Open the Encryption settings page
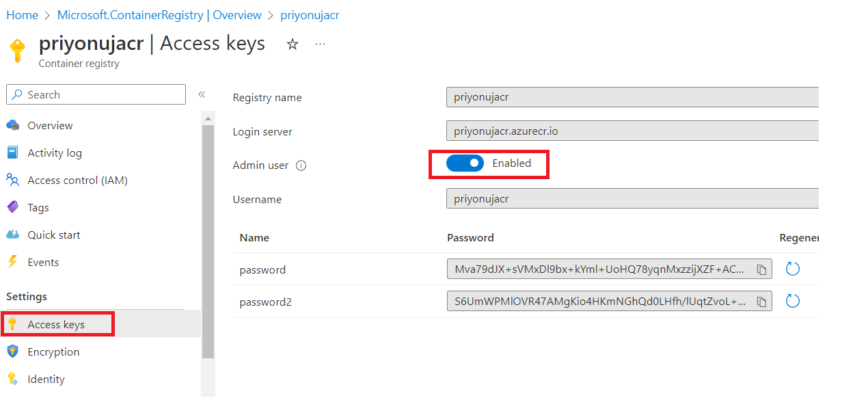 [53, 352]
